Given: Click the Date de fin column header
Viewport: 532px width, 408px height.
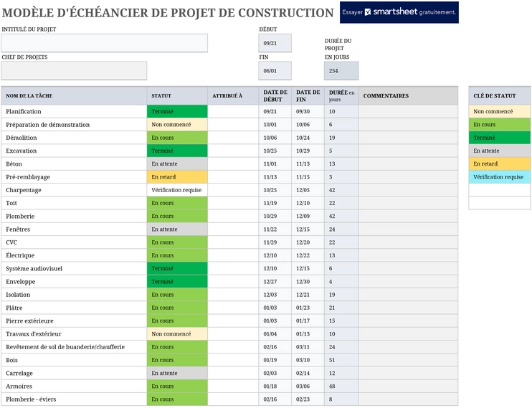Looking at the screenshot, I should 308,95.
